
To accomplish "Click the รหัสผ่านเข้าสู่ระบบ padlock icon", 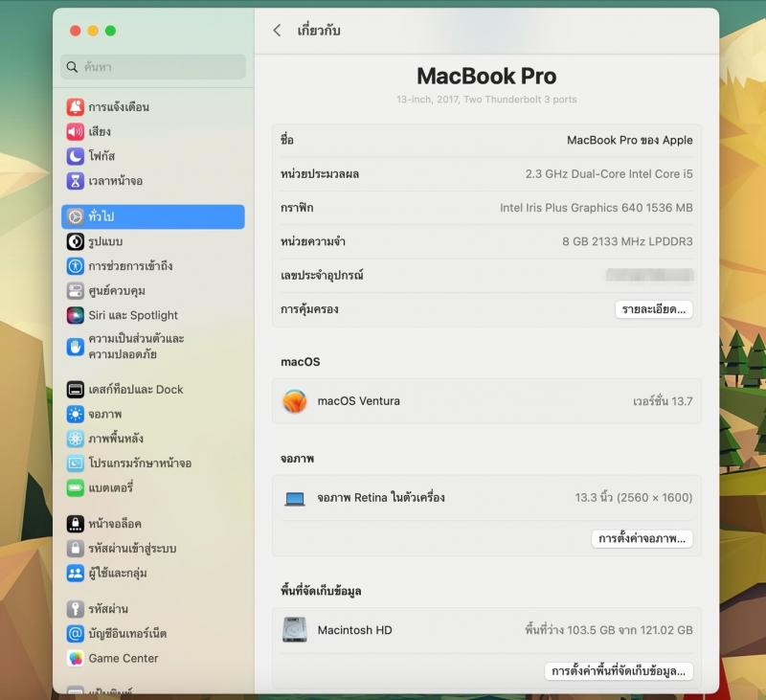I will click(76, 548).
